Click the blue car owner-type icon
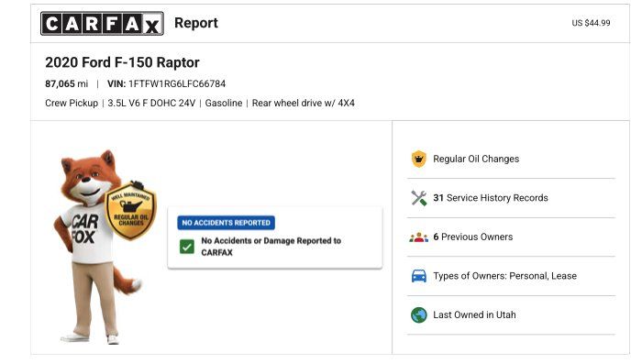Image resolution: width=642 pixels, height=364 pixels. point(418,276)
